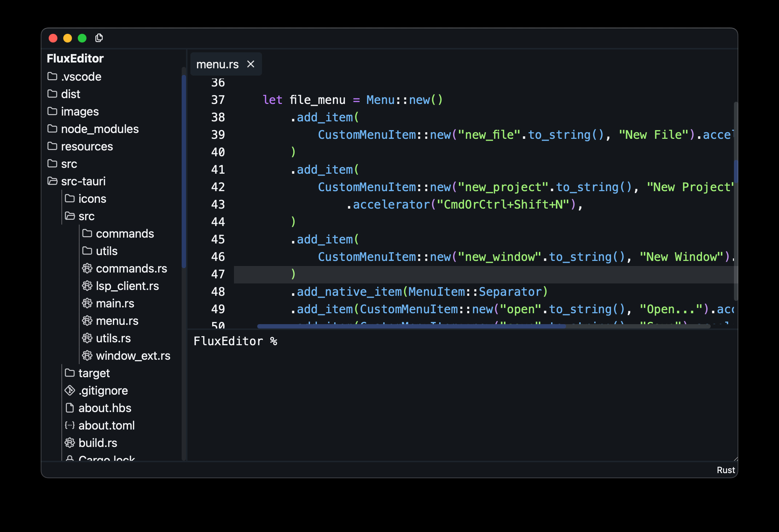
Task: Click the Rust language status indicator
Action: (x=726, y=470)
